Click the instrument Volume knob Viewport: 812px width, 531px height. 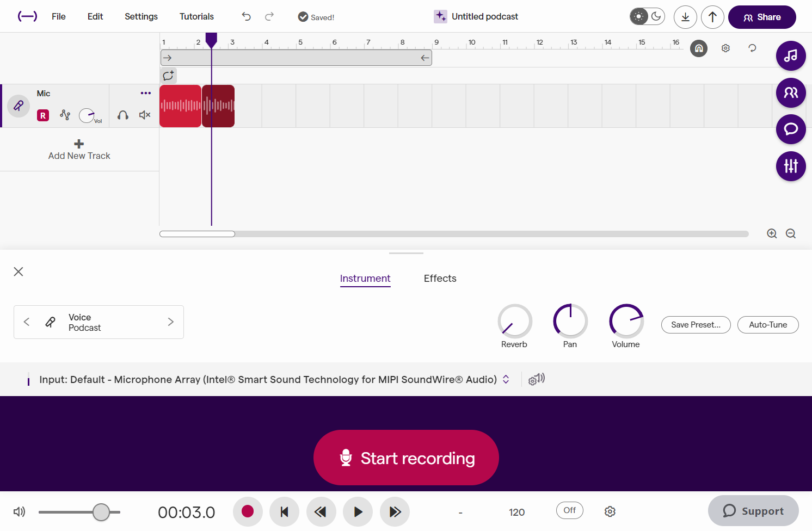pos(626,321)
